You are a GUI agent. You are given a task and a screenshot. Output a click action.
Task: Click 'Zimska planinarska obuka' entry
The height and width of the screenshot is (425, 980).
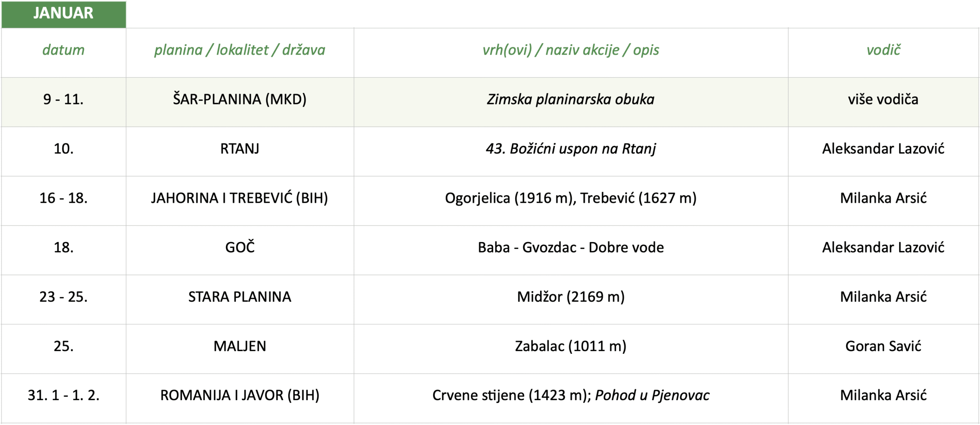(x=570, y=99)
